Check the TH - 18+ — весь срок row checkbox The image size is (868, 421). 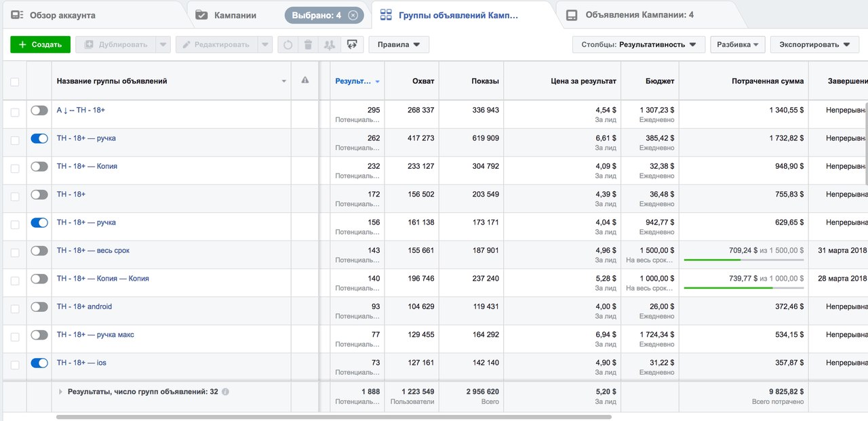pos(14,253)
